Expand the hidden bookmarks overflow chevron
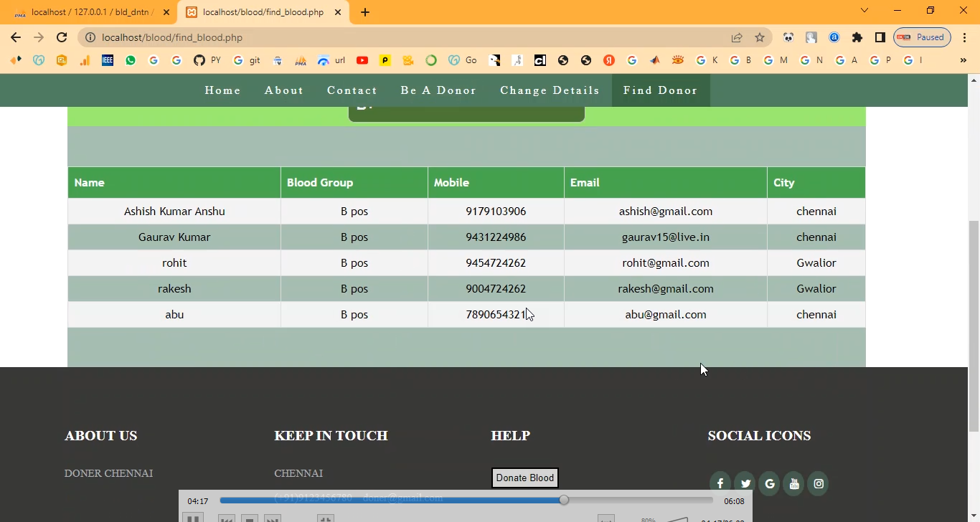This screenshot has height=522, width=980. 963,60
